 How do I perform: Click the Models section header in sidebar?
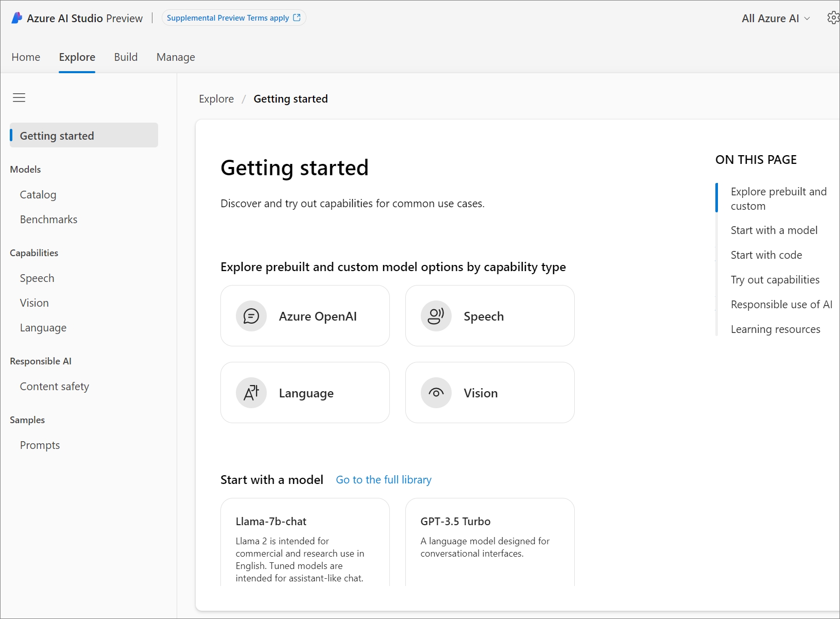point(25,170)
